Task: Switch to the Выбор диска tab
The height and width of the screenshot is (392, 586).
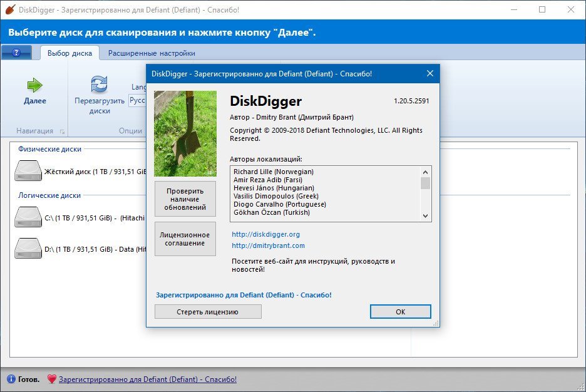Action: (69, 53)
